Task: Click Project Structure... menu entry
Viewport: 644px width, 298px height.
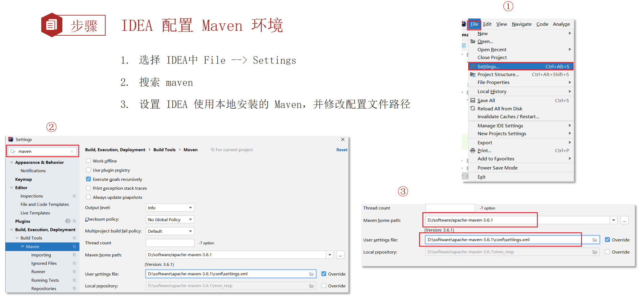Action: [521, 75]
